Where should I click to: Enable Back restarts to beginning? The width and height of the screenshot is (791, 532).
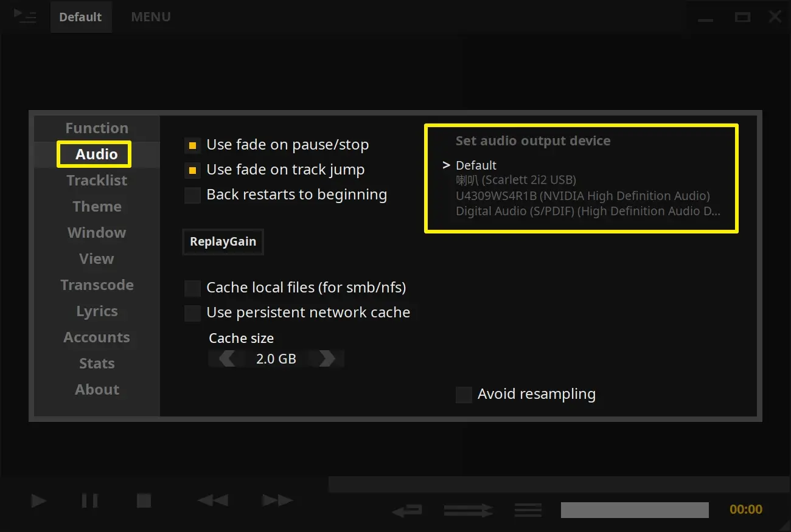[x=192, y=195]
